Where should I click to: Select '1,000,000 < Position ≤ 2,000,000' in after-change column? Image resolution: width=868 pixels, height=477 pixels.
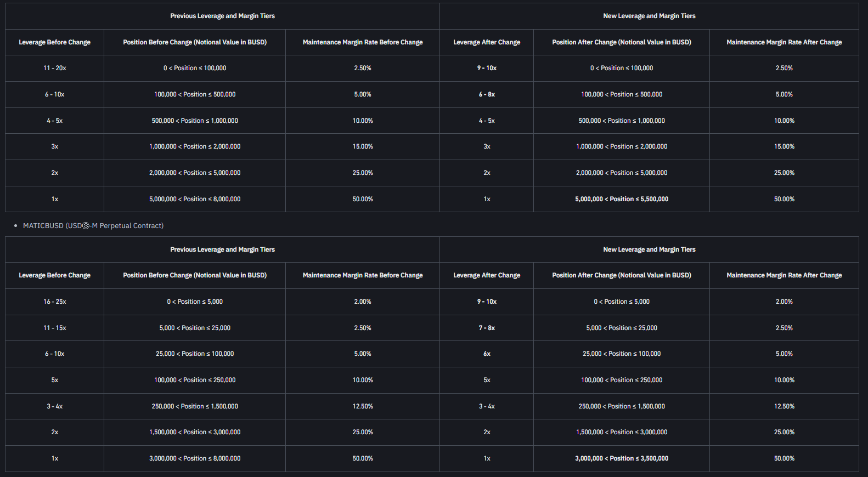pos(622,146)
